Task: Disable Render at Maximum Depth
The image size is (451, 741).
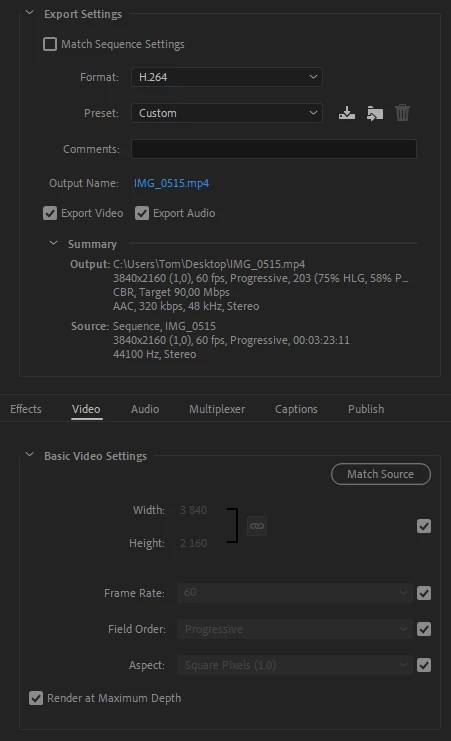Action: click(36, 698)
